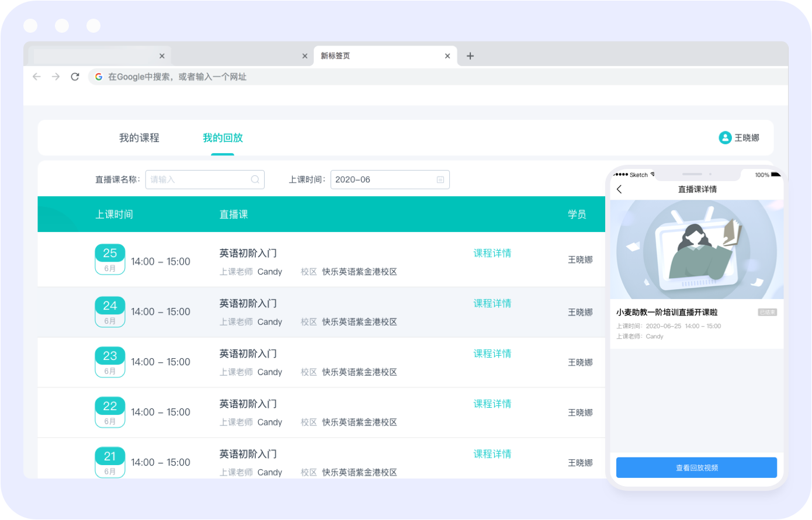Click the Google icon in address bar
Screen dimensions: 812x520
click(99, 77)
